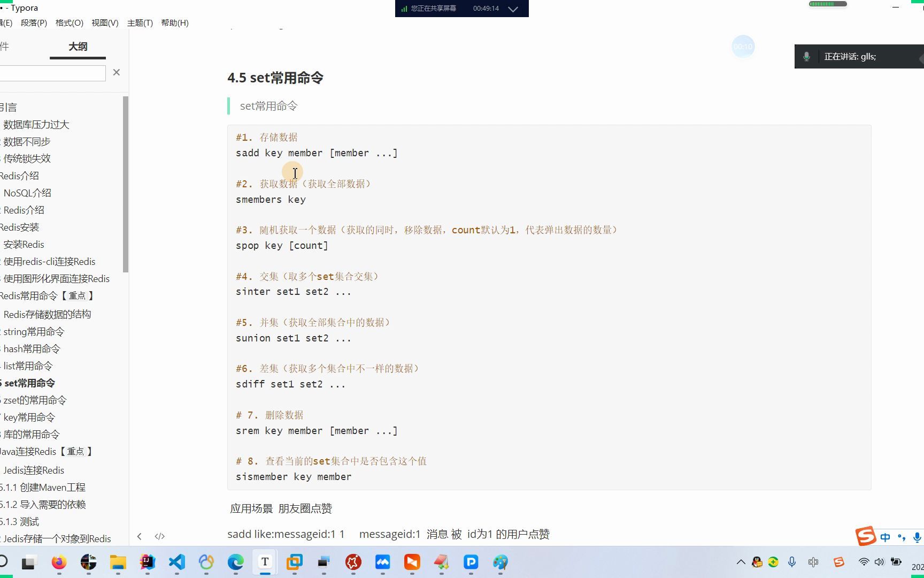This screenshot has height=578, width=924.
Task: Go to 5.1.1 创建Maven工程 in outline
Action: pyautogui.click(x=43, y=488)
